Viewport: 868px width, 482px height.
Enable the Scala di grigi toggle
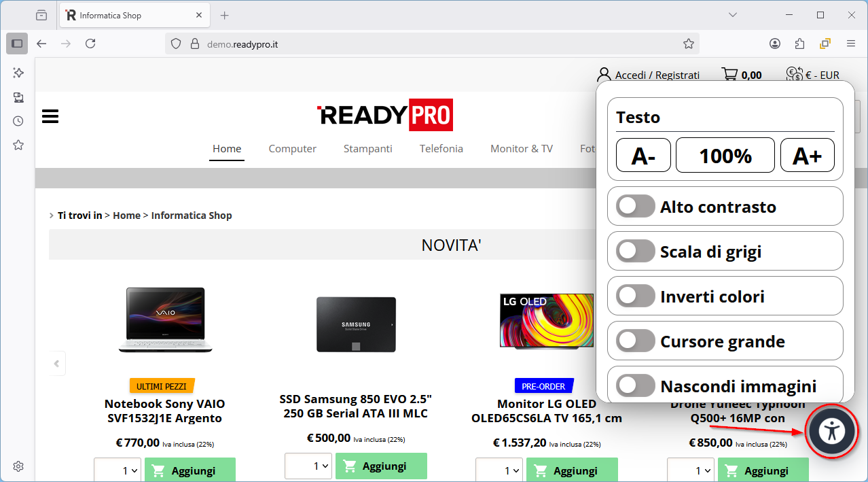[636, 252]
